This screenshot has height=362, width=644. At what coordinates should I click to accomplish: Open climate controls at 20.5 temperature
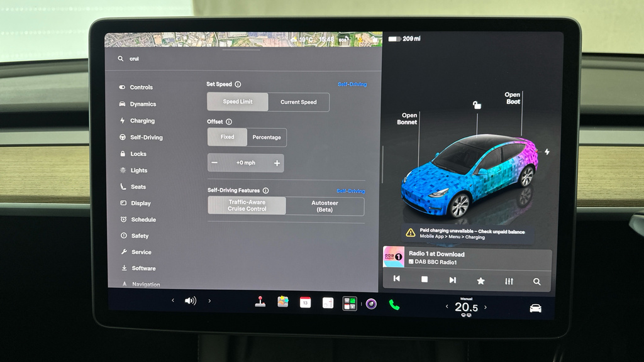(x=466, y=307)
